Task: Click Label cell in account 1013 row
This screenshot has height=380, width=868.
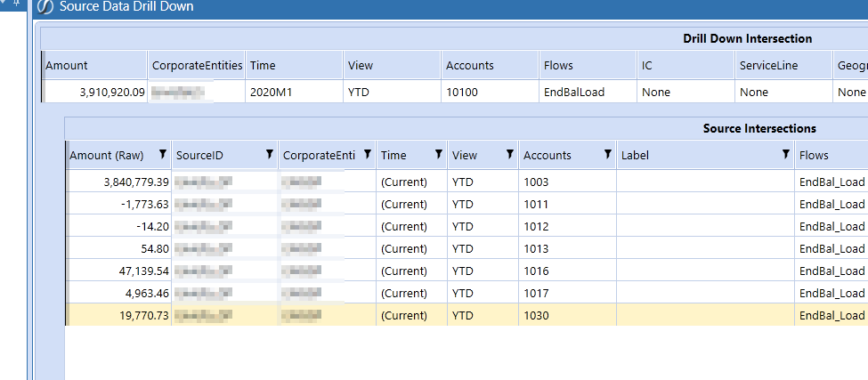Action: (706, 248)
